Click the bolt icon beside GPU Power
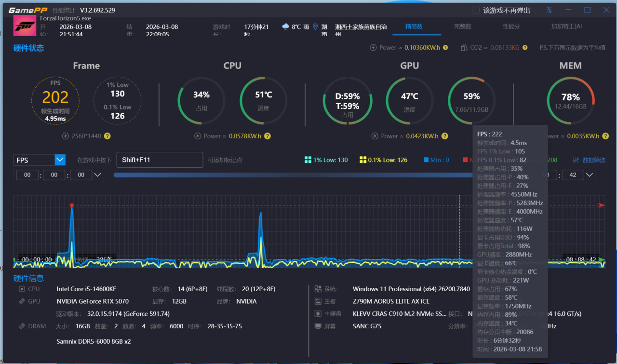 tap(375, 136)
